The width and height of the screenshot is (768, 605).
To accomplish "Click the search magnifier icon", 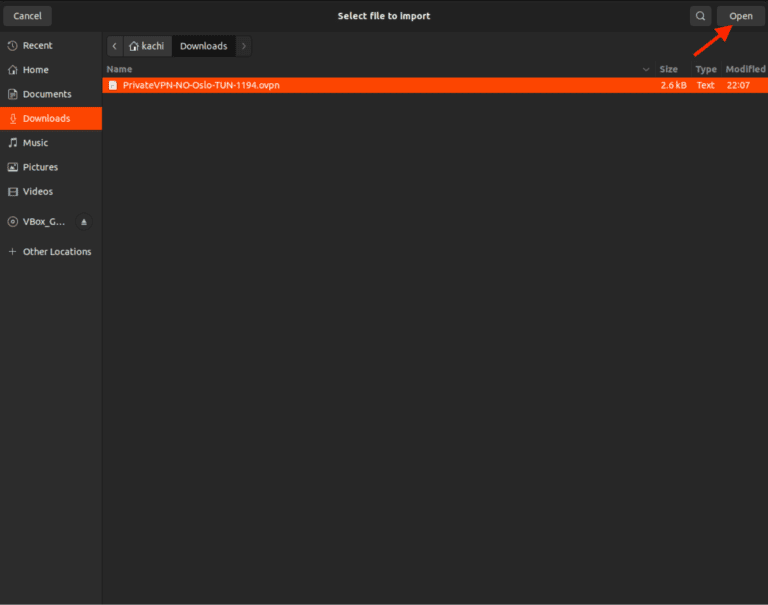I will point(700,16).
